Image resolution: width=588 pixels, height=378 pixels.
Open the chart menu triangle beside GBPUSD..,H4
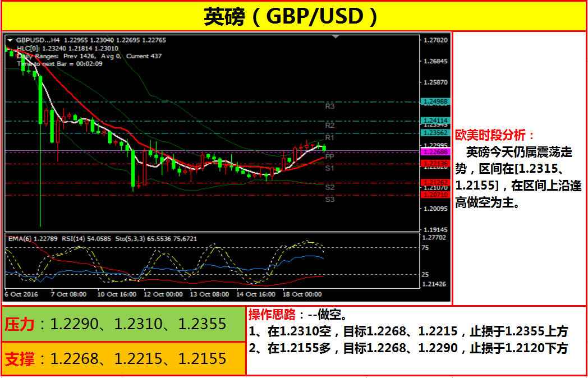(x=10, y=40)
